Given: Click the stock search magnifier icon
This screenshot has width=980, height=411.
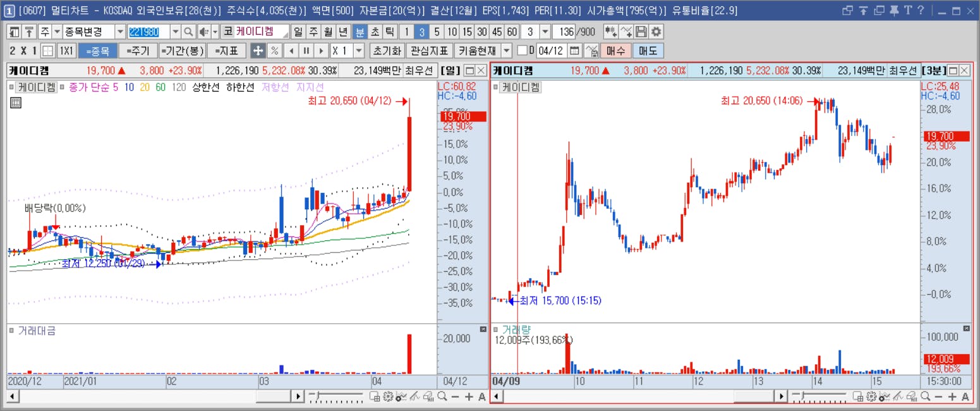Looking at the screenshot, I should [x=188, y=32].
